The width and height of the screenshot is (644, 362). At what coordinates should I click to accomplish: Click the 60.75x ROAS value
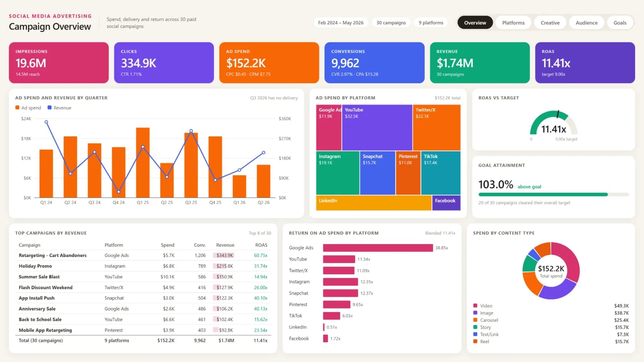pos(261,255)
